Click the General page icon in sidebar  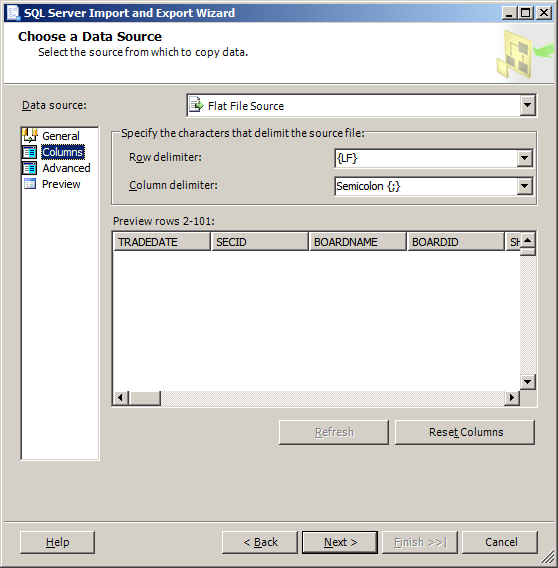pos(30,135)
